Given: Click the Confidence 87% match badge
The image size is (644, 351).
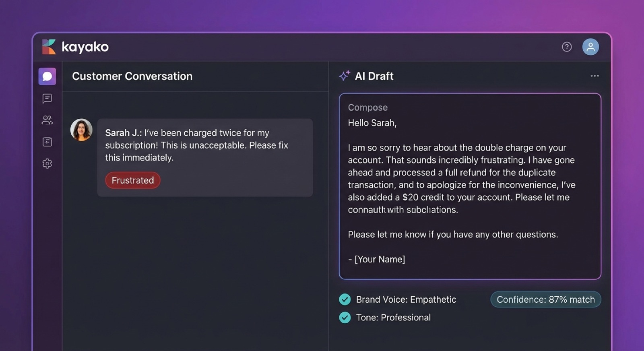Looking at the screenshot, I should click(x=545, y=299).
